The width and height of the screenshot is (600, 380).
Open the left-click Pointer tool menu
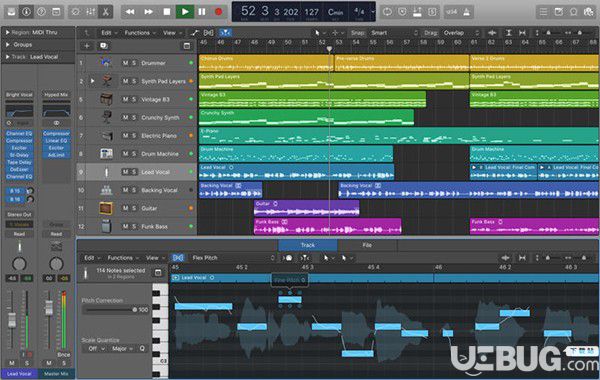tap(320, 33)
